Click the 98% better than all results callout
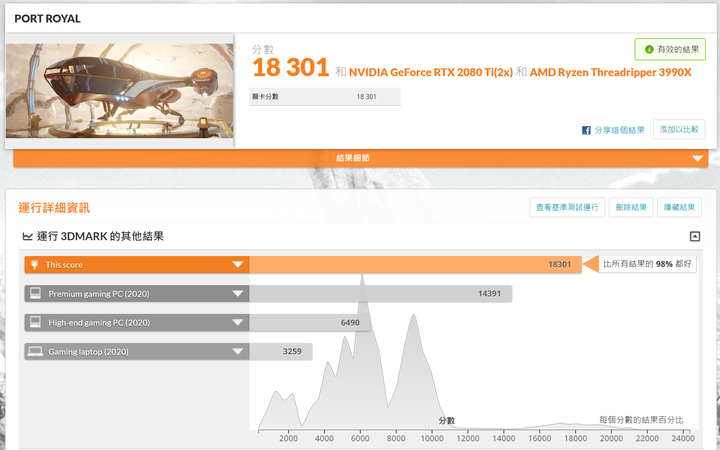The height and width of the screenshot is (450, 720). point(647,264)
